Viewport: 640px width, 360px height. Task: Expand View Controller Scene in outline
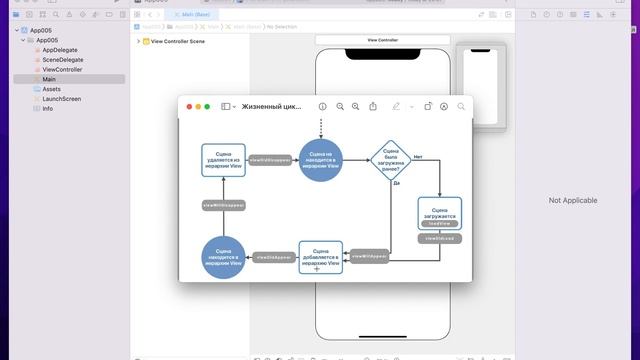[138, 41]
